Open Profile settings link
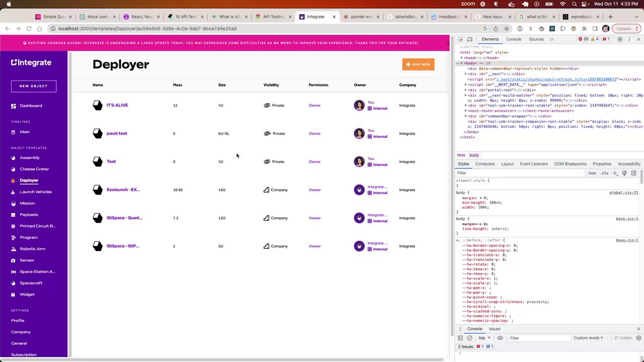The height and width of the screenshot is (362, 644). pos(18,321)
